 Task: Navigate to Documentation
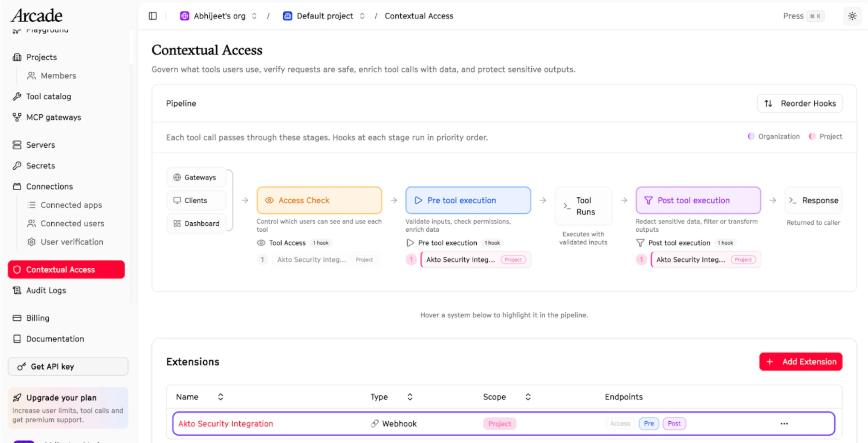point(55,339)
